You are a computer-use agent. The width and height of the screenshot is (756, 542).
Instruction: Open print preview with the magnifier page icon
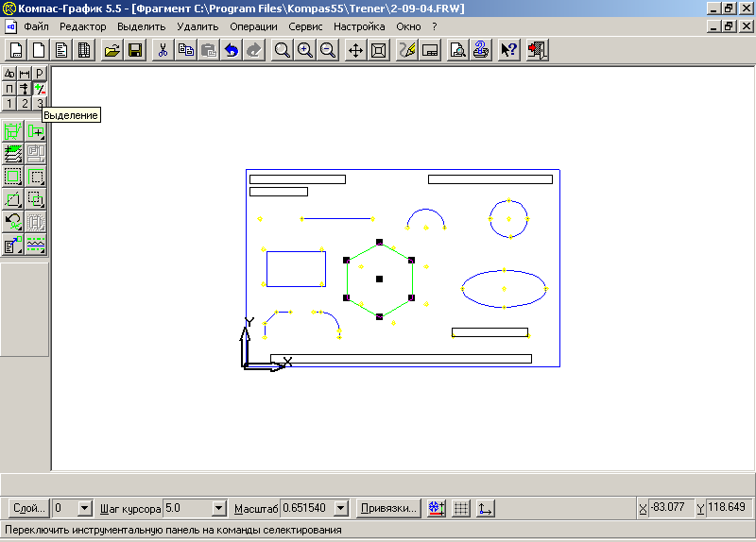coord(457,50)
